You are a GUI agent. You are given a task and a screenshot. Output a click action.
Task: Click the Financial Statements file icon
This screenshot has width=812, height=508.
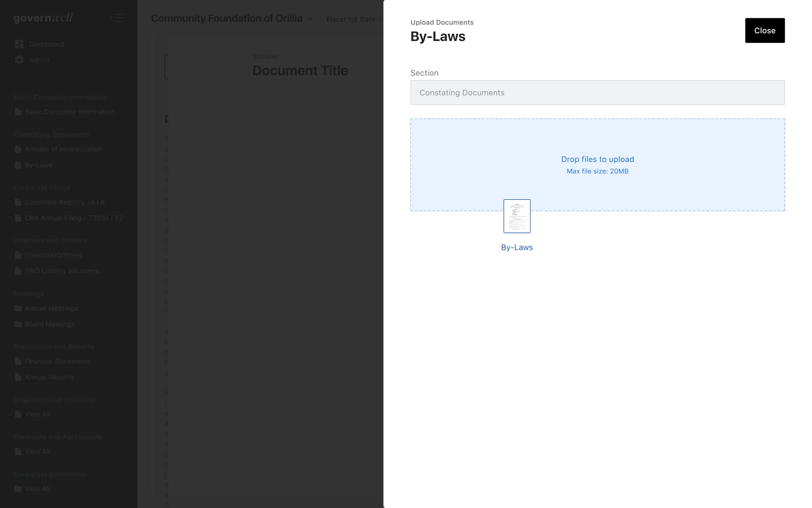(18, 361)
